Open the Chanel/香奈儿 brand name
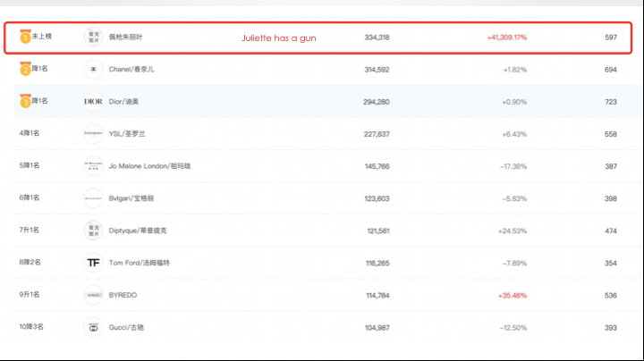Image resolution: width=644 pixels, height=361 pixels. [131, 70]
